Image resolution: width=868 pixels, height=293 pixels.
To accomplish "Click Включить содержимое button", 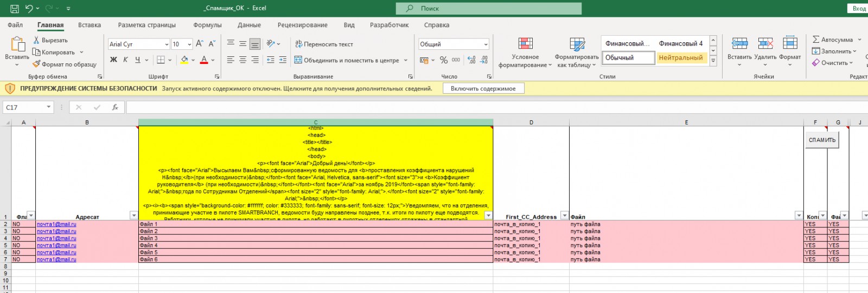I will coord(483,88).
